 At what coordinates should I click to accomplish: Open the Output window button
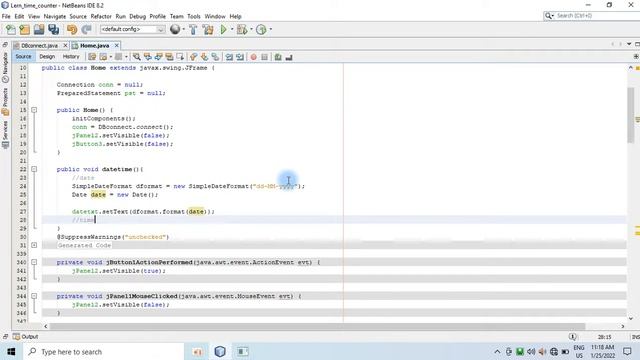tap(25, 337)
